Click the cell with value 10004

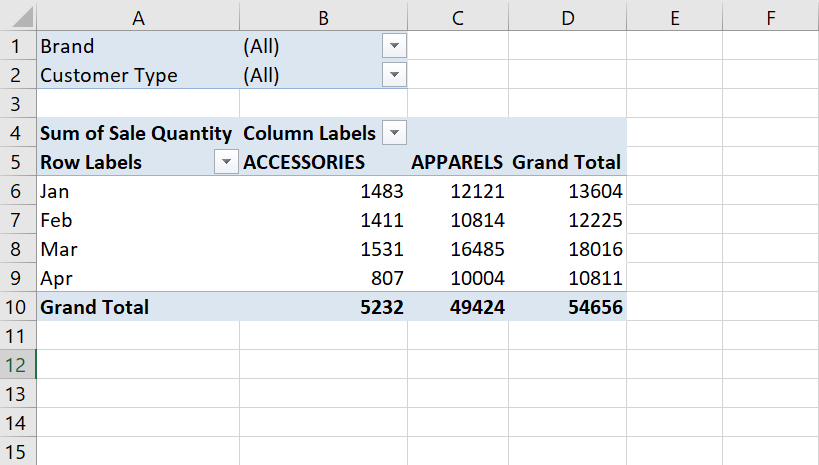tap(458, 278)
